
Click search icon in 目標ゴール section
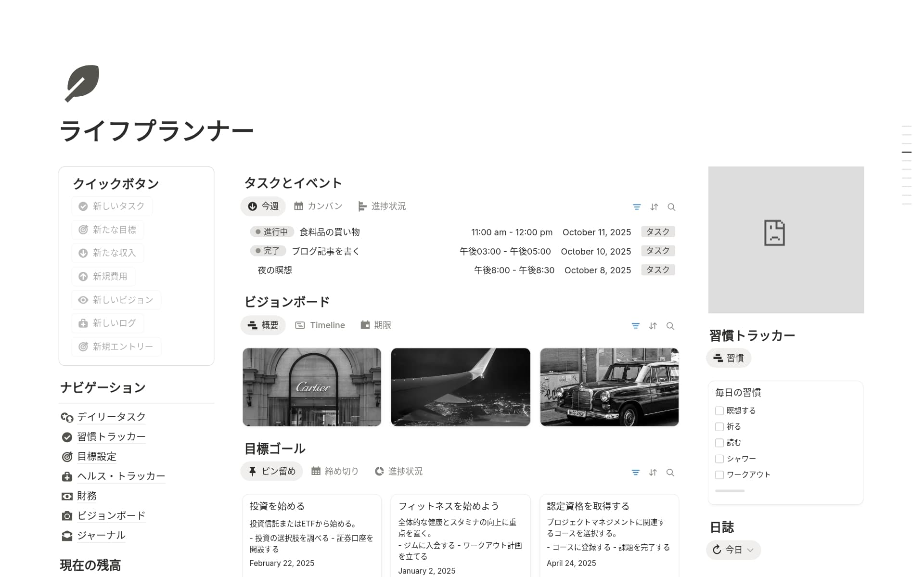click(x=670, y=473)
